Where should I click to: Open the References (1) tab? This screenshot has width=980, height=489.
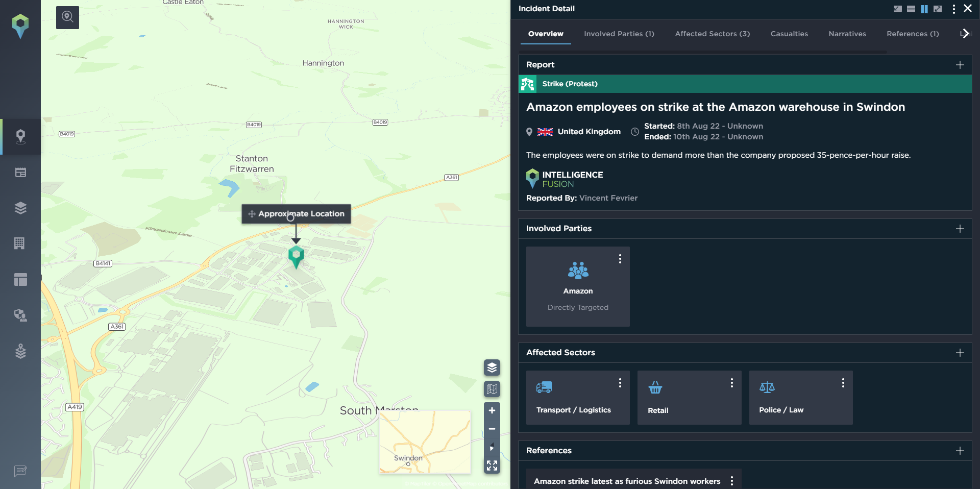(x=913, y=34)
